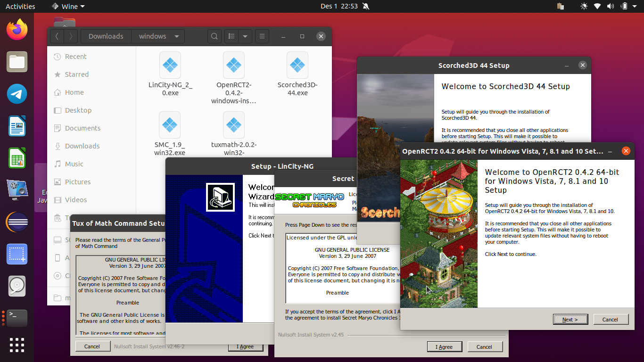Cancel the Secret Maryo setup

pyautogui.click(x=484, y=347)
